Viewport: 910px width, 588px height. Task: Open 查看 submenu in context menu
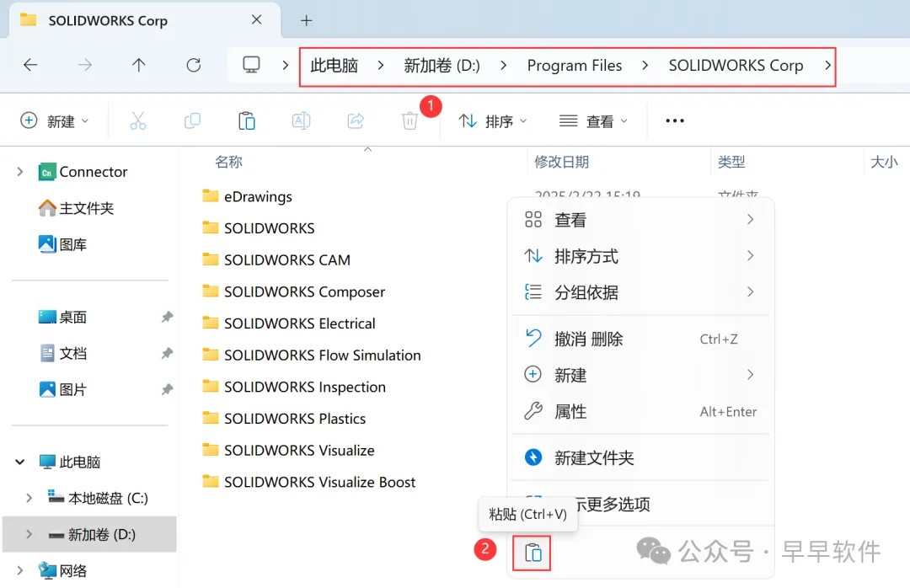tap(640, 219)
